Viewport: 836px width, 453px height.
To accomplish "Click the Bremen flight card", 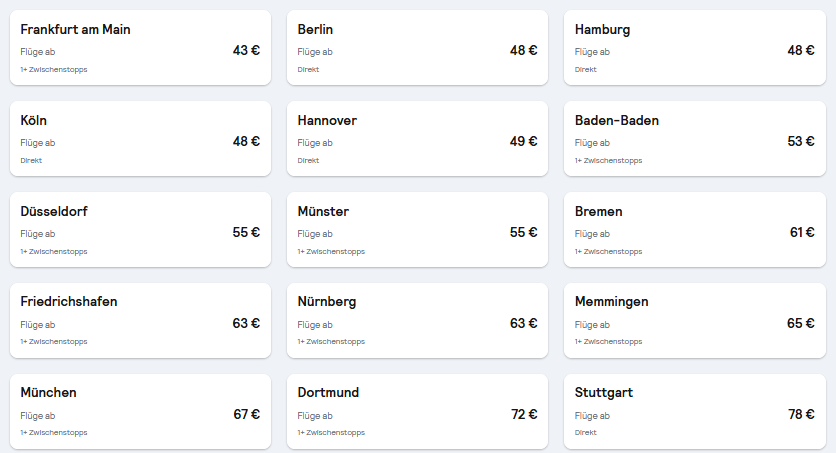I will [x=694, y=230].
